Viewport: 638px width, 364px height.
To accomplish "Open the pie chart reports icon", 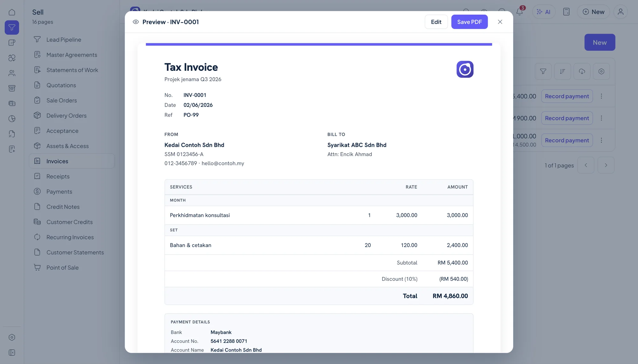I will (12, 119).
